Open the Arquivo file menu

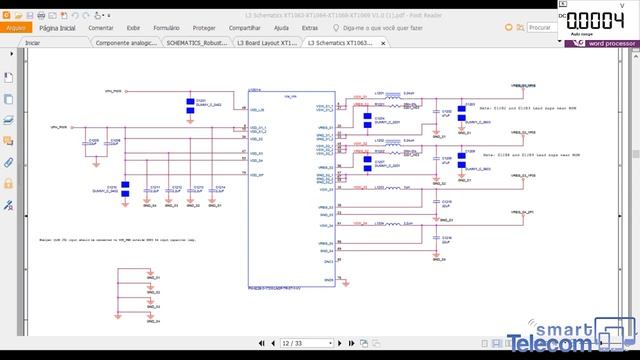tap(16, 28)
